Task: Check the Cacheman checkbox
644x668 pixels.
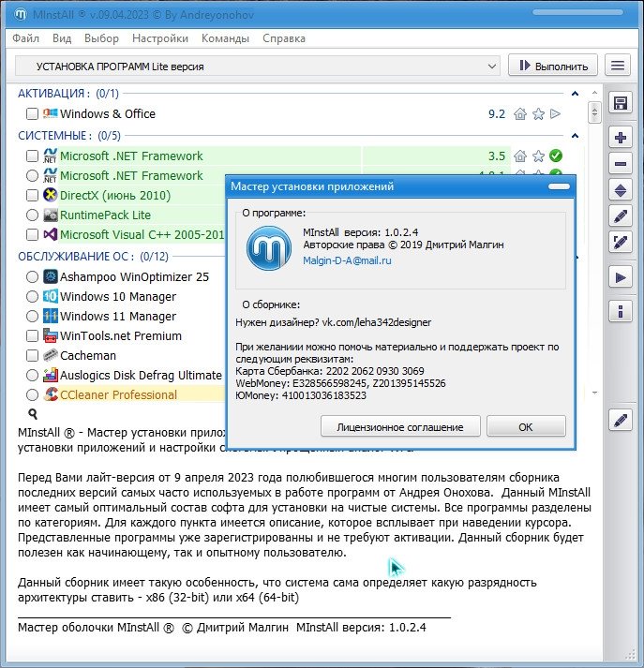Action: point(32,355)
